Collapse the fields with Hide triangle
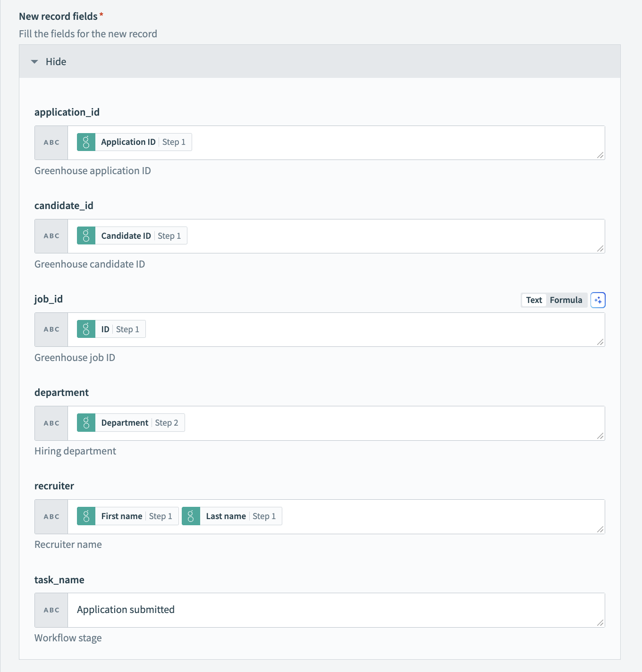This screenshot has height=672, width=642. coord(34,62)
